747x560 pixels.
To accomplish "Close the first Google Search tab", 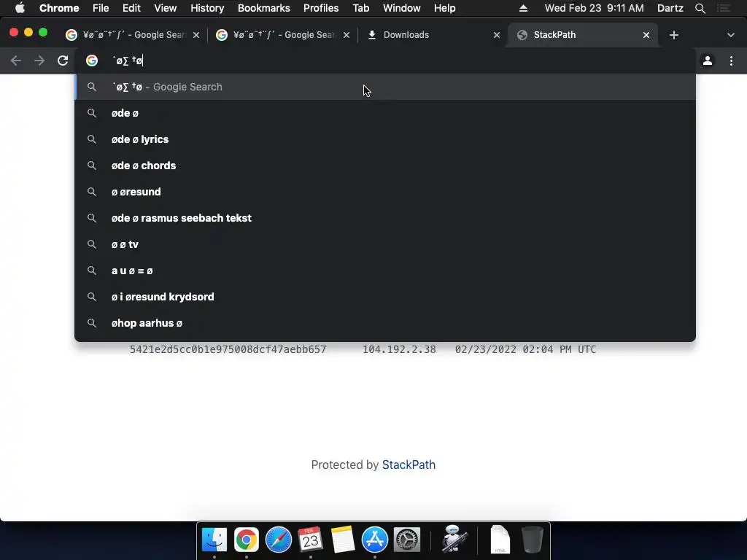I will (x=196, y=35).
